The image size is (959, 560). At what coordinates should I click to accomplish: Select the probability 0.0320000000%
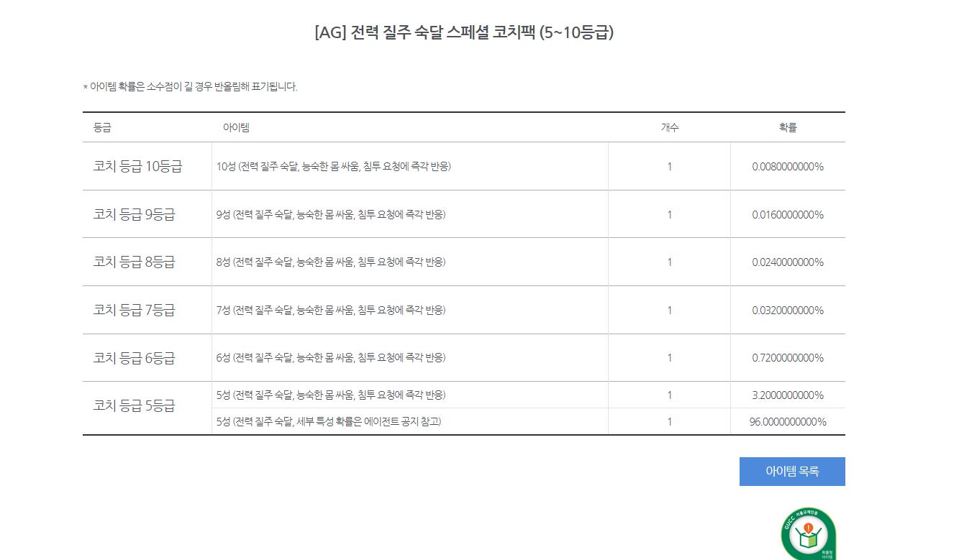788,310
